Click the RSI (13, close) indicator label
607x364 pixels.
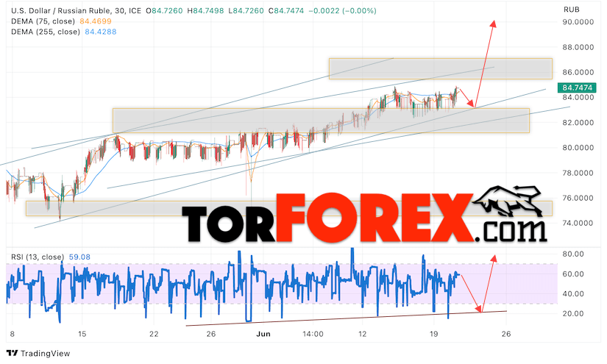coord(38,257)
